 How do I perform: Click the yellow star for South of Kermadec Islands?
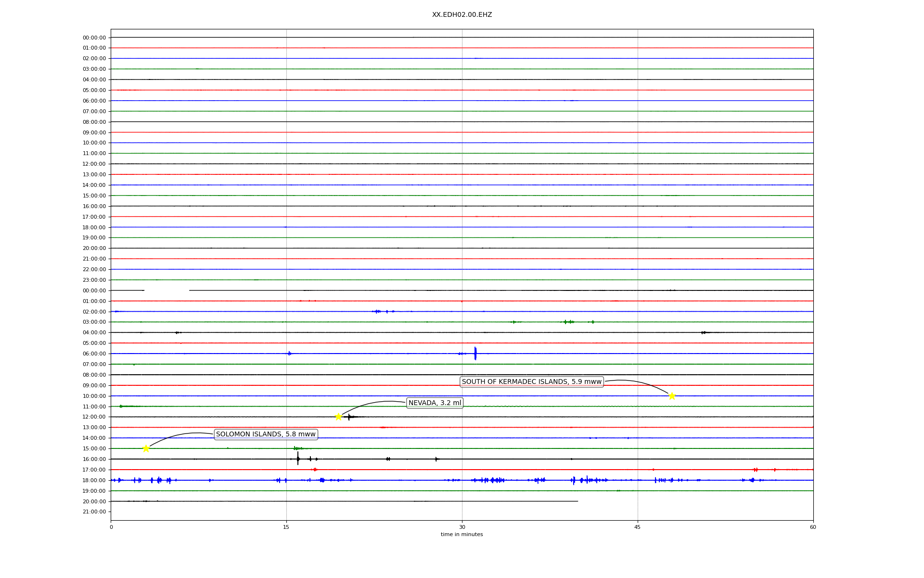click(672, 396)
